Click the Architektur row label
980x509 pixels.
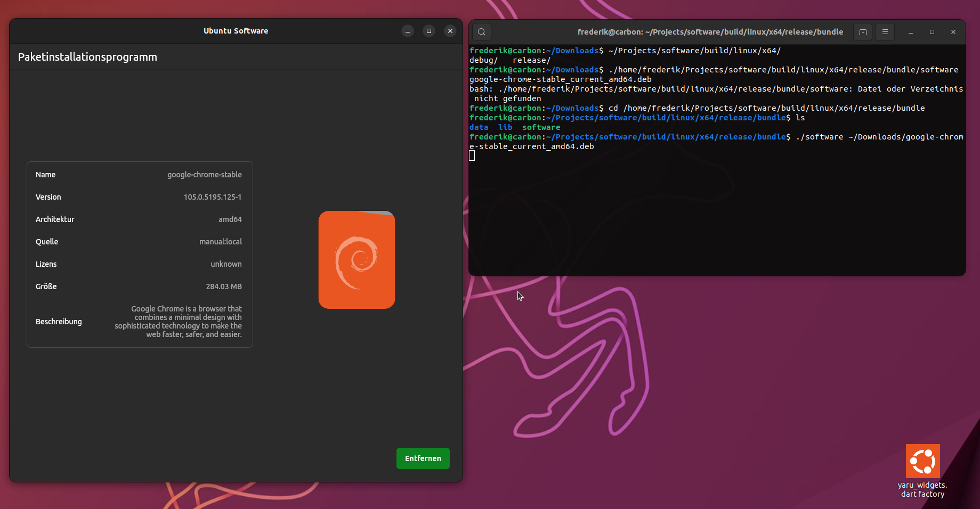(55, 219)
